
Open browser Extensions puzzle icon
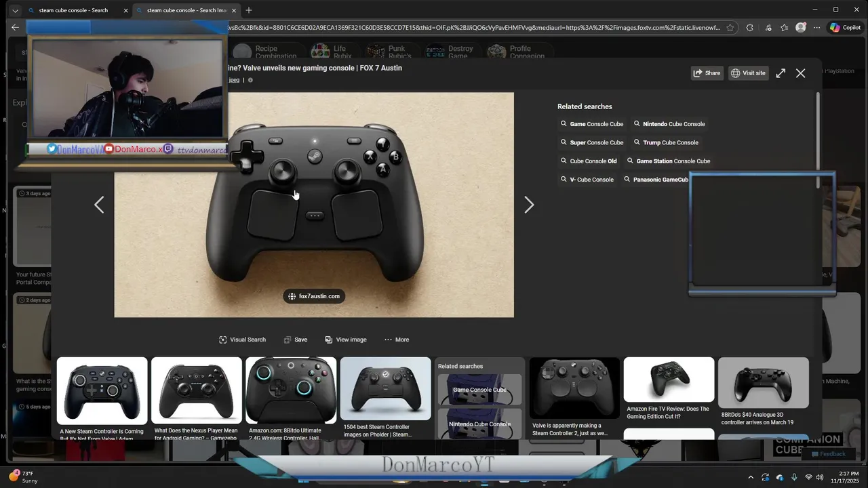[x=749, y=28]
